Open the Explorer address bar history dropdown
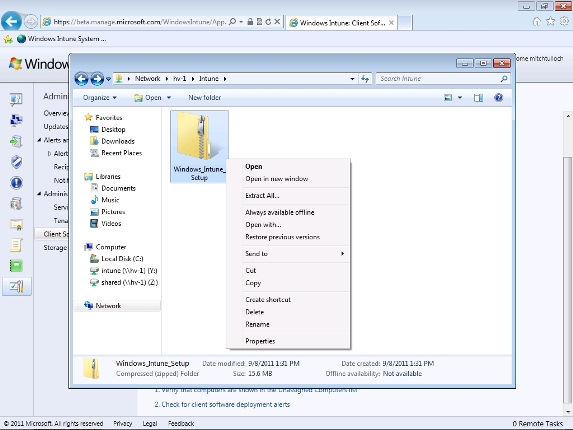This screenshot has width=573, height=430. coord(352,79)
